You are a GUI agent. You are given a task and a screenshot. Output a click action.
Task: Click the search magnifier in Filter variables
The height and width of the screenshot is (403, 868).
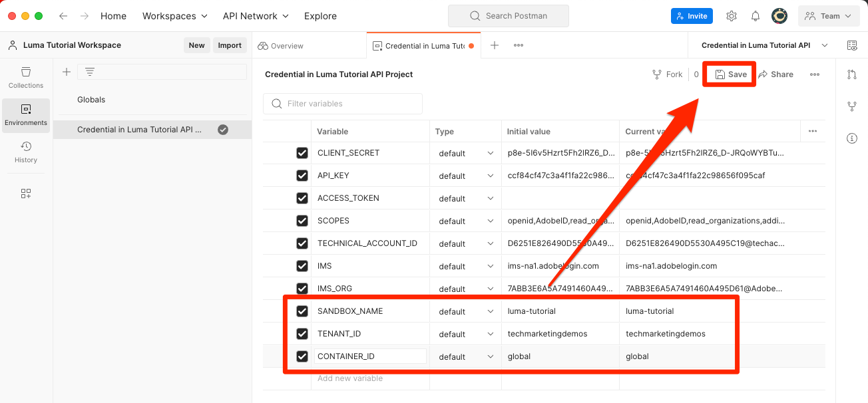coord(277,104)
